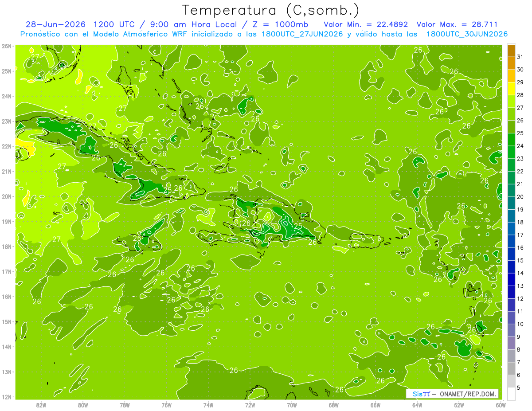Image resolution: width=532 pixels, height=411 pixels.
Task: Pick the dark blue swatch between 13 and 14
Action: [511, 279]
